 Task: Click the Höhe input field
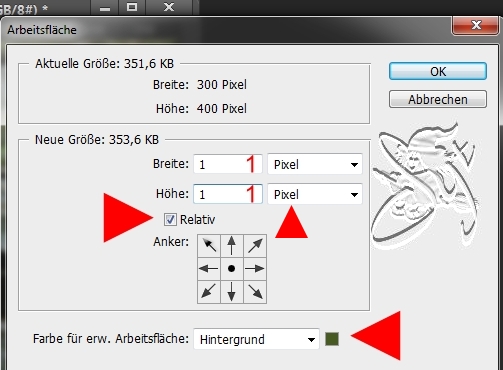228,194
